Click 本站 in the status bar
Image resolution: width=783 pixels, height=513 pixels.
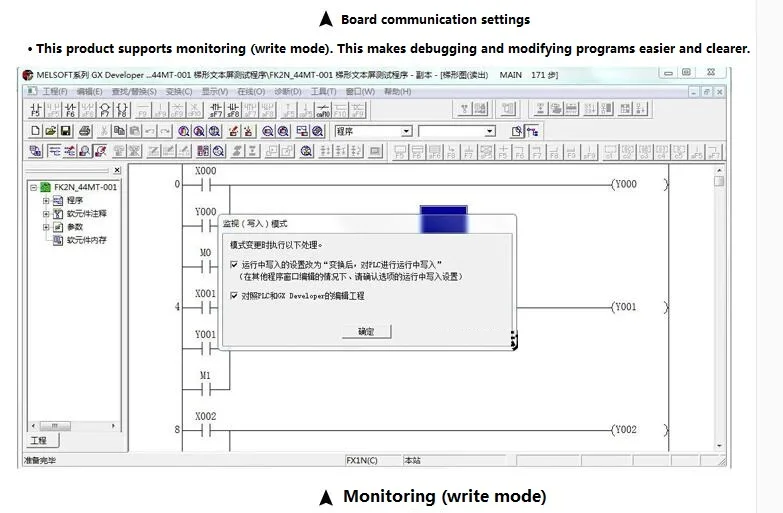point(412,460)
